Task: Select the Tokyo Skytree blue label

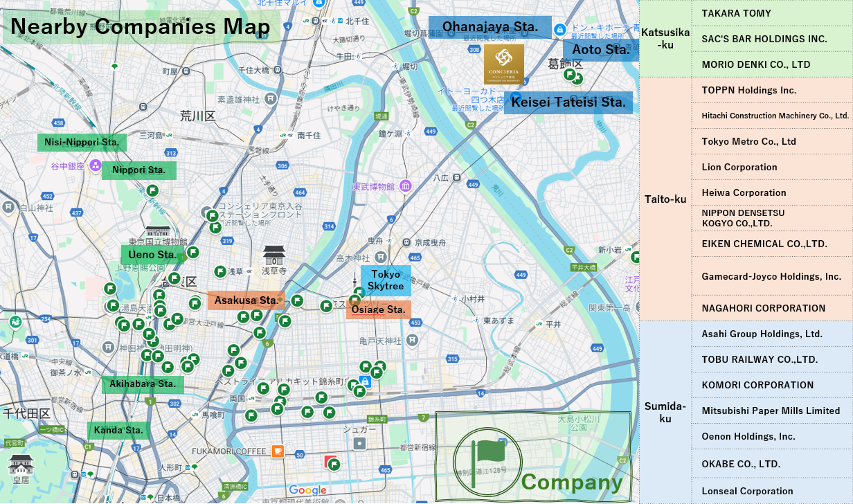Action: 386,280
